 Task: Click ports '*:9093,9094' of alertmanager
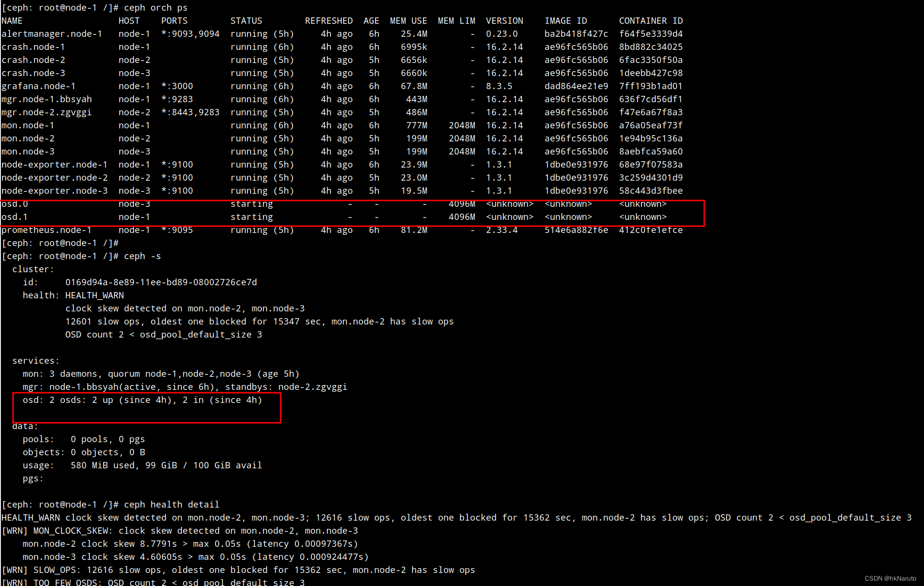pyautogui.click(x=190, y=34)
